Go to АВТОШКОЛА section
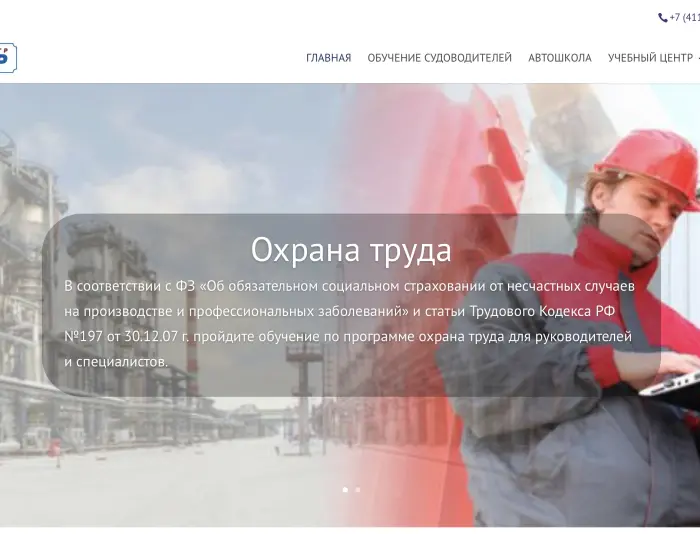 (560, 58)
